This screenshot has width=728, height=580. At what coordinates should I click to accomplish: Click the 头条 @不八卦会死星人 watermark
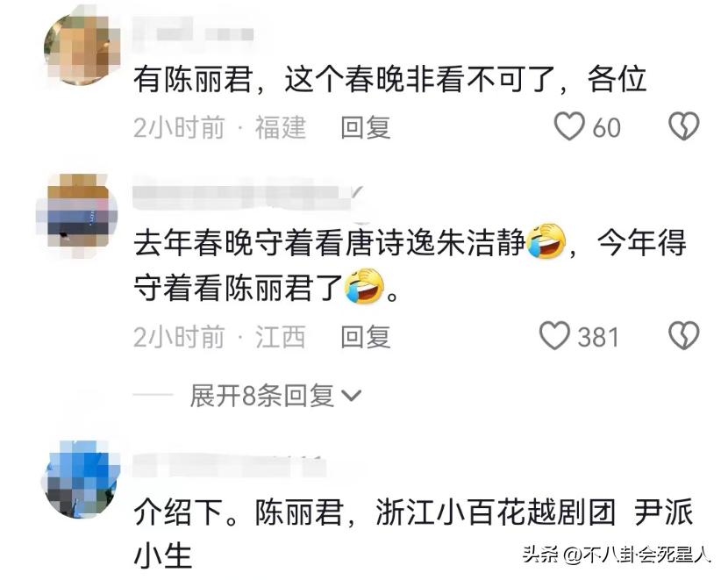coord(617,554)
